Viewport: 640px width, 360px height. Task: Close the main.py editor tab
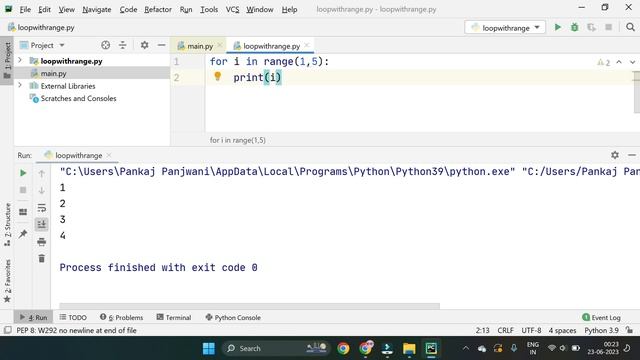220,46
